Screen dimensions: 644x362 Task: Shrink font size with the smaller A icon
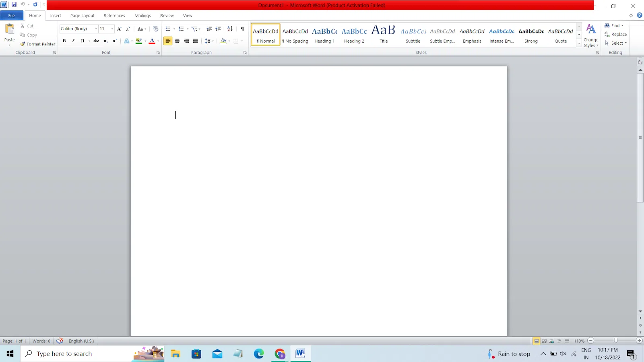[x=128, y=29]
